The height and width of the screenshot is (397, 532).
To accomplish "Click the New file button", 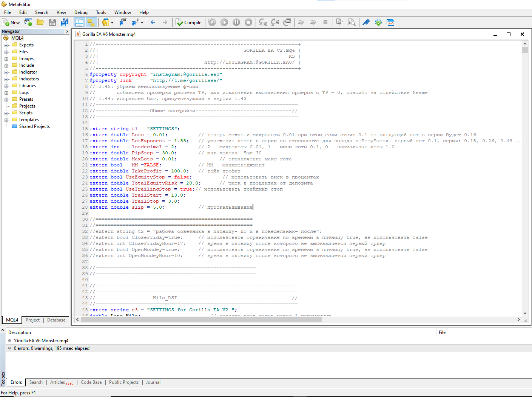I will click(x=11, y=23).
